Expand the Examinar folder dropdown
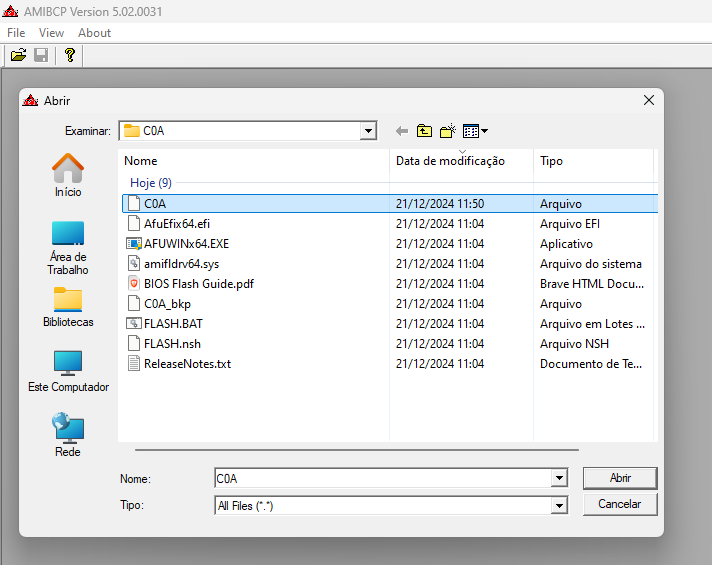 point(368,131)
